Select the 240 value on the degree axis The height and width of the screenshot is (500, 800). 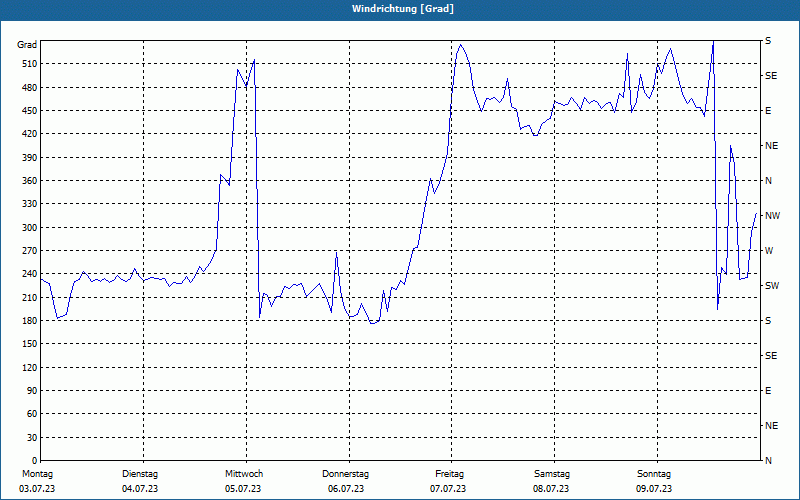[30, 274]
